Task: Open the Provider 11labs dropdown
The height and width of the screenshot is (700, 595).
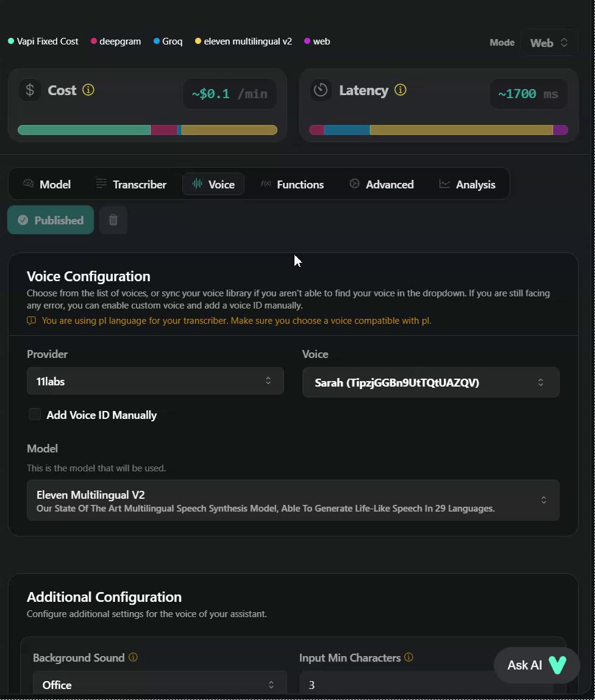Action: [155, 381]
